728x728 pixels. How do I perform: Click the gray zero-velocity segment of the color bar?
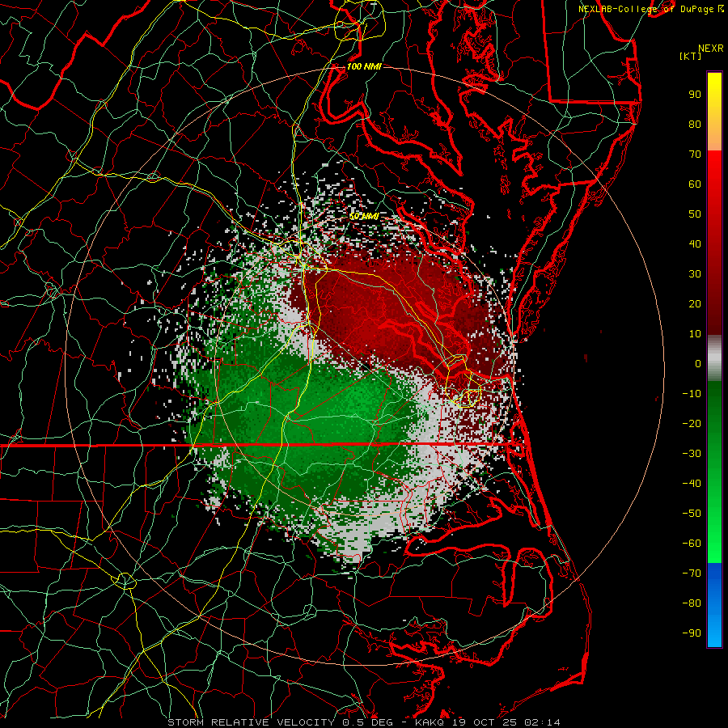tap(714, 358)
